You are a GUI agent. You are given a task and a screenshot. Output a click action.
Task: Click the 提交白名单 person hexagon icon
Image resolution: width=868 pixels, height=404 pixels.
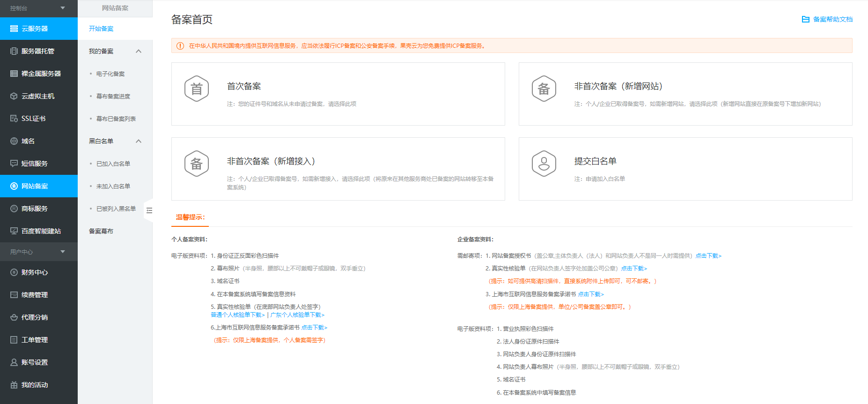[x=544, y=164]
